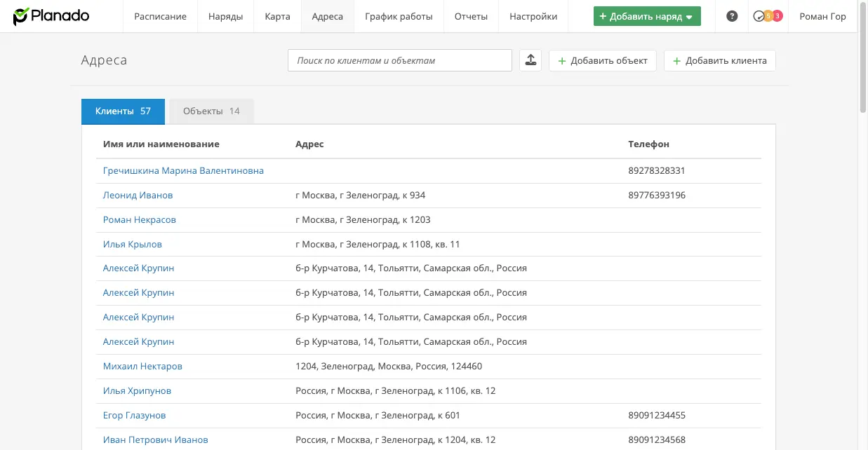Go to Настройки
868x450 pixels.
(533, 16)
